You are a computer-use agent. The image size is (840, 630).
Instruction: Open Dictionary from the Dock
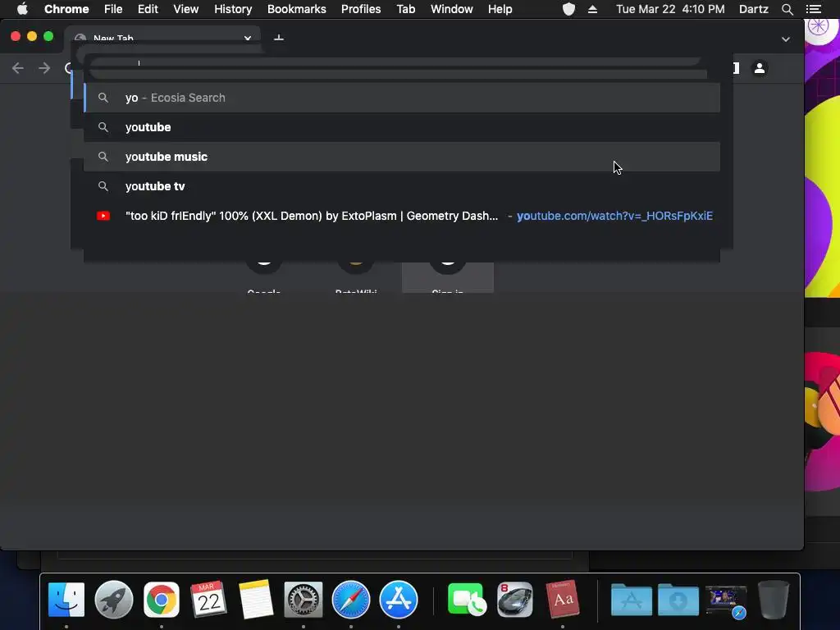pyautogui.click(x=563, y=600)
